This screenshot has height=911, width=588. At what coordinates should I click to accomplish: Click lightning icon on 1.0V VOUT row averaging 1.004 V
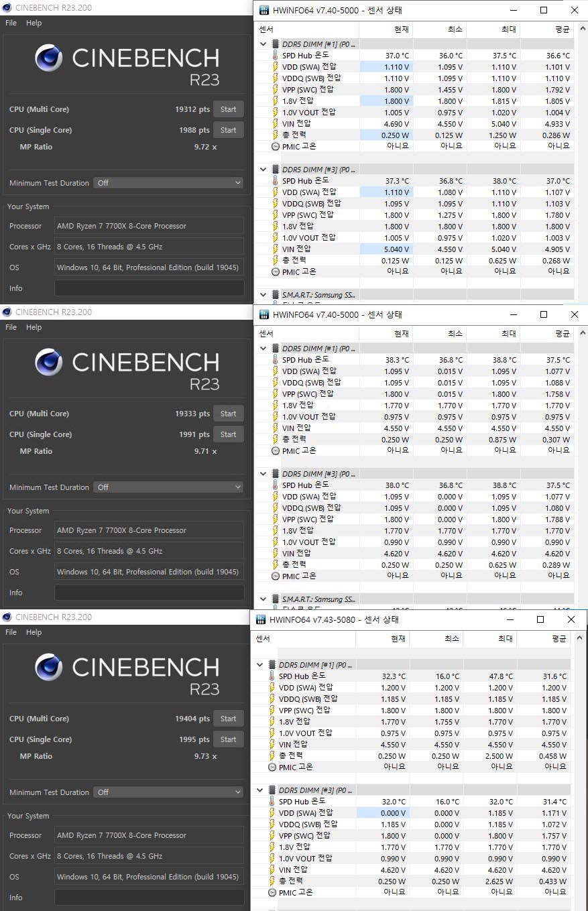[x=275, y=113]
